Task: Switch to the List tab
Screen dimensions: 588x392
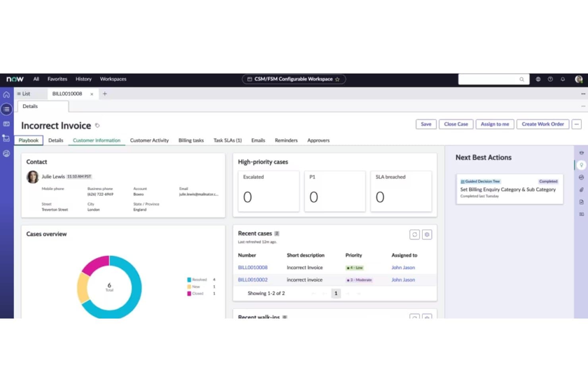Action: tap(24, 94)
